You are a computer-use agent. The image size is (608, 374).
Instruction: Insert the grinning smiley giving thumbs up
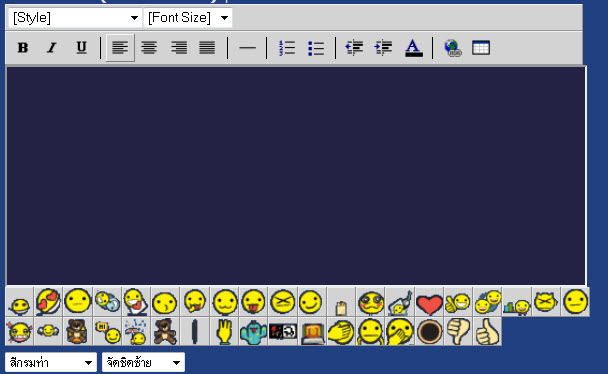click(458, 302)
